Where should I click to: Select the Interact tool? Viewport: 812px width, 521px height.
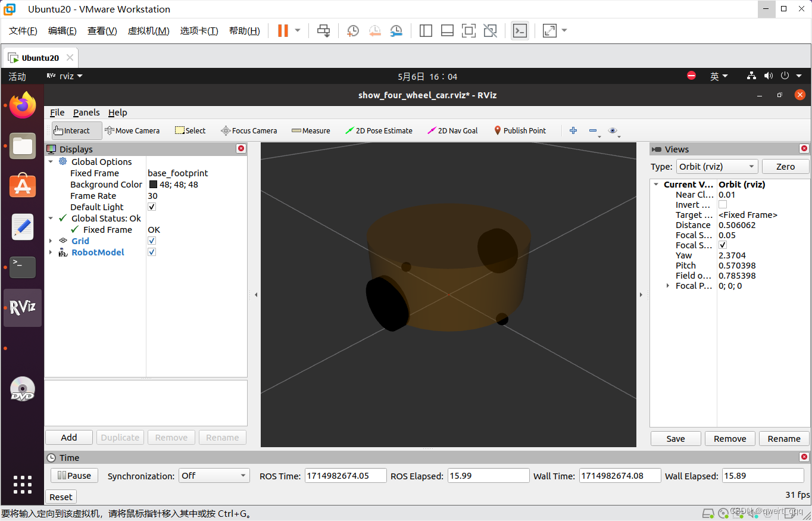coord(77,130)
